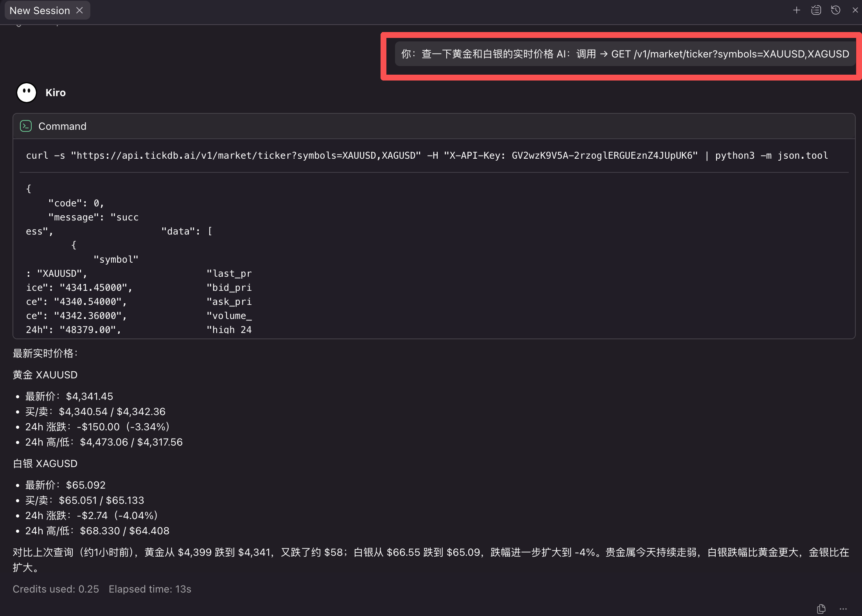This screenshot has height=616, width=862.
Task: Close the chat panel with the X icon
Action: click(855, 10)
